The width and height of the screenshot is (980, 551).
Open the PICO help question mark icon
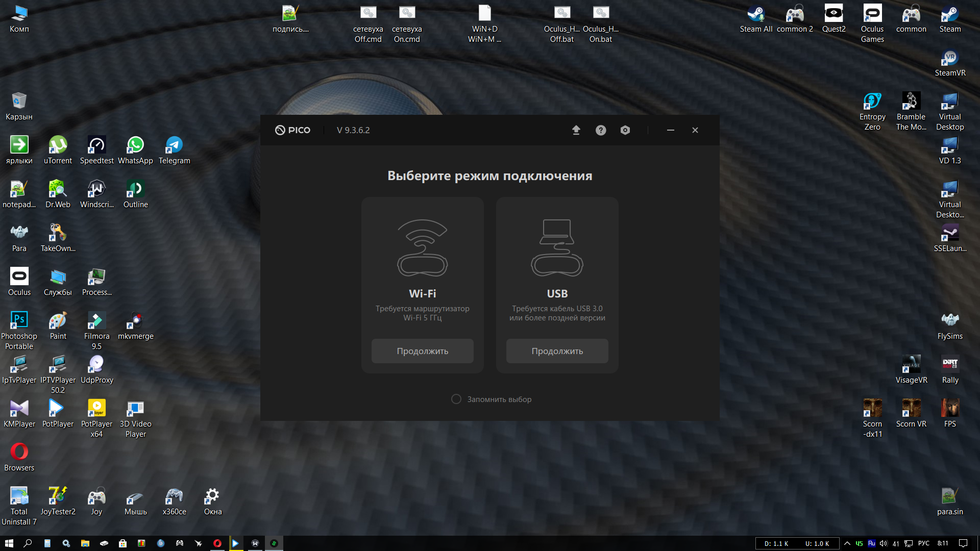(x=601, y=130)
